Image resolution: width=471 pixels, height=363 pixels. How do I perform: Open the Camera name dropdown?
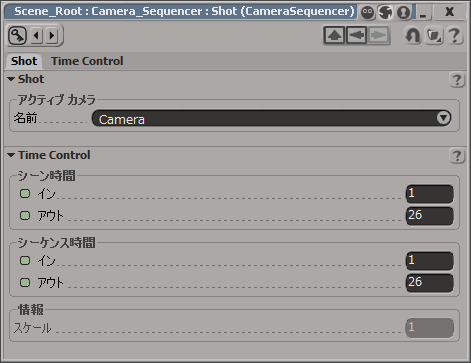(272, 118)
